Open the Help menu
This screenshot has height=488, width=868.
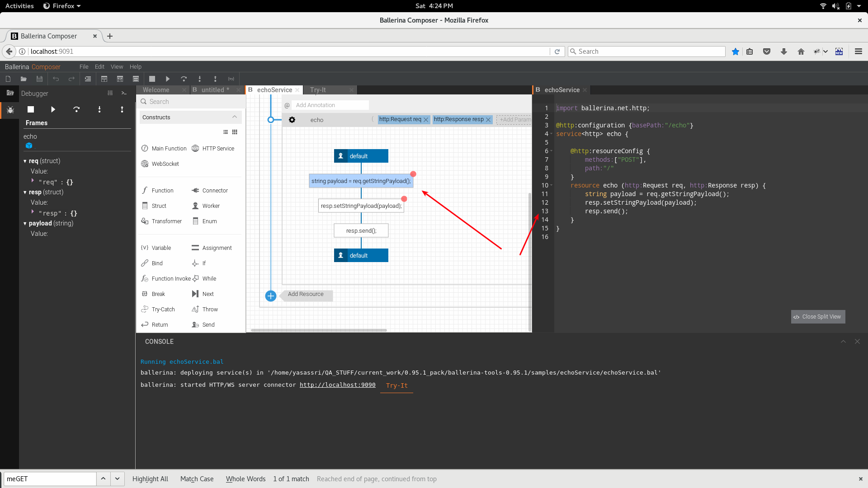pos(135,66)
